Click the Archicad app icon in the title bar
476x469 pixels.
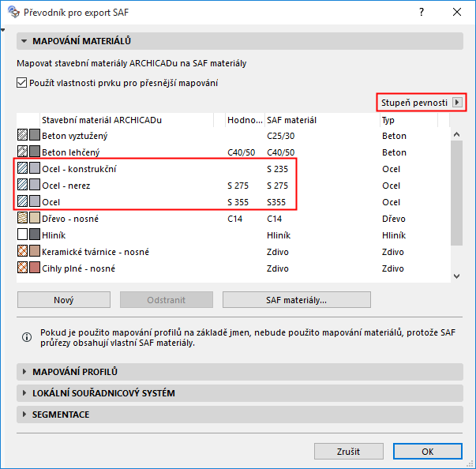tap(13, 12)
